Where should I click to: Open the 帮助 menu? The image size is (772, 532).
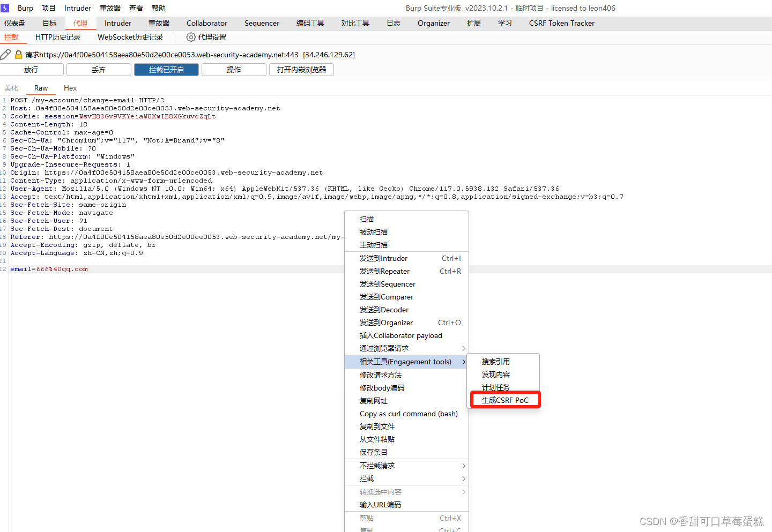click(x=159, y=8)
